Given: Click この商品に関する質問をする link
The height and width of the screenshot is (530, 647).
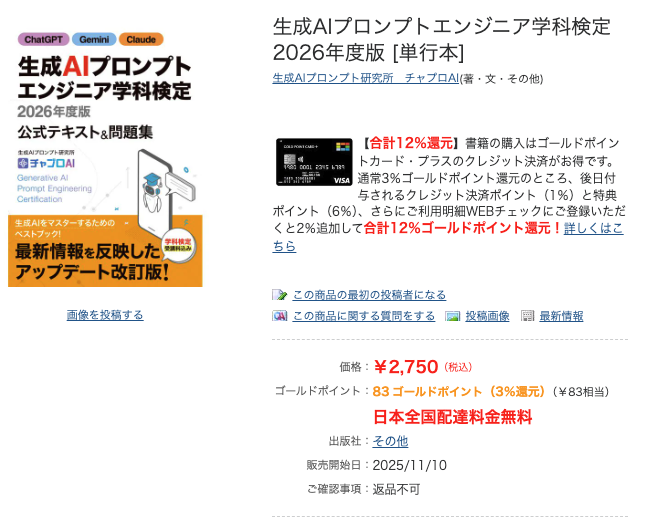Looking at the screenshot, I should [364, 316].
